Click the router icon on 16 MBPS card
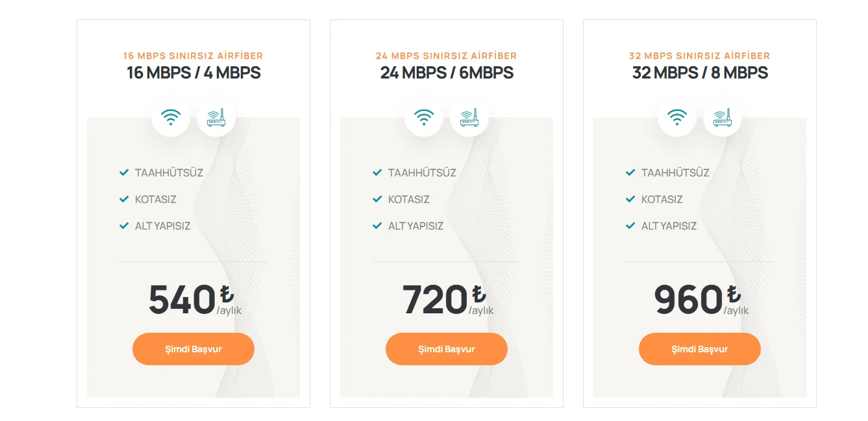Image resolution: width=868 pixels, height=421 pixels. coord(216,117)
